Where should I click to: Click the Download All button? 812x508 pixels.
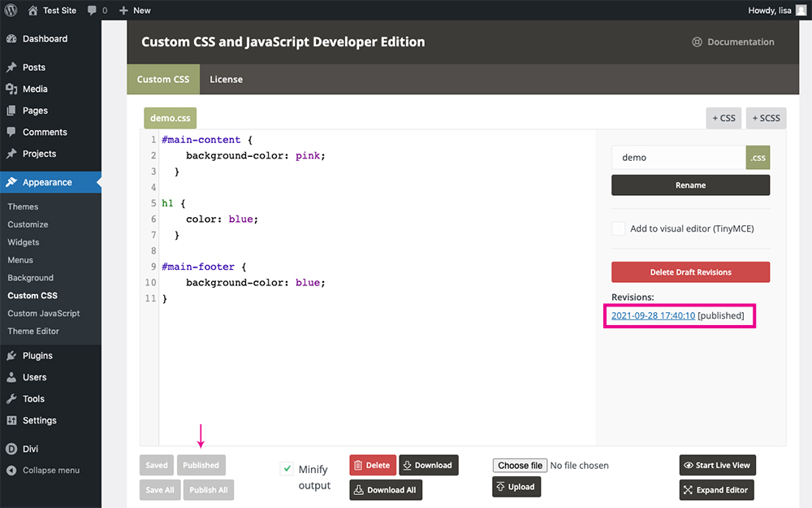click(386, 490)
